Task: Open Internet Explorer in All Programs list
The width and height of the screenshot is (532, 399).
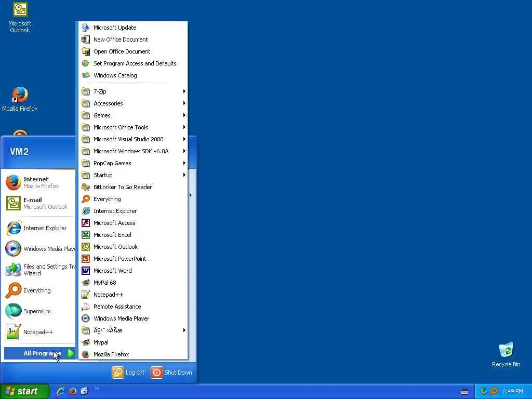Action: point(133,211)
